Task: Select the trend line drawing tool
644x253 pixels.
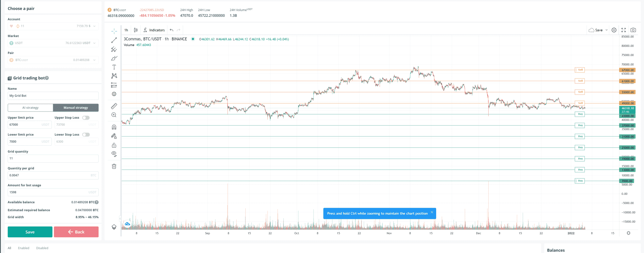Action: coord(114,40)
